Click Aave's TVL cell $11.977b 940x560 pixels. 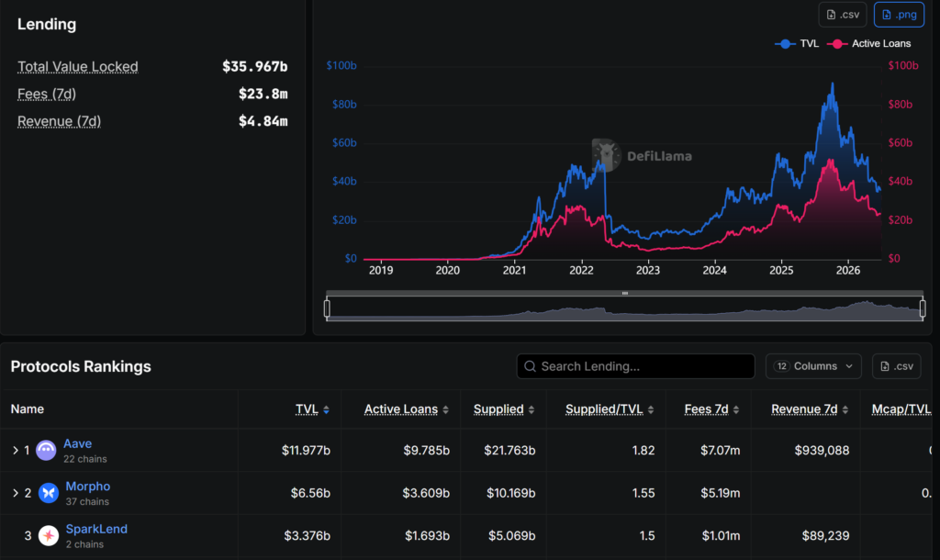(x=306, y=450)
